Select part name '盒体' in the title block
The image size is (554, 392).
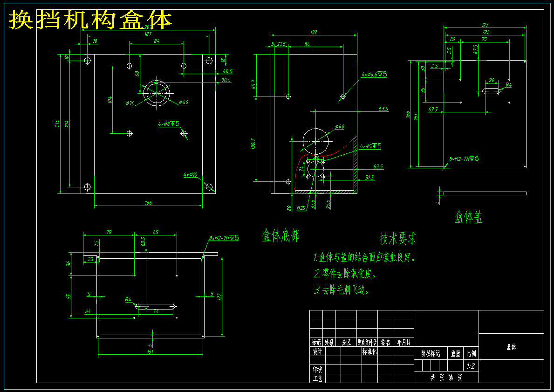[x=511, y=347]
